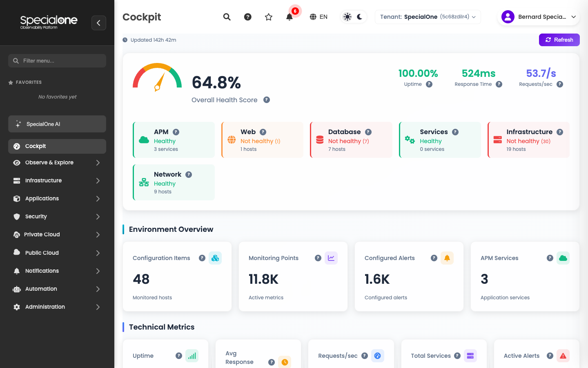This screenshot has height=368, width=588.
Task: Click help icon beside Uptime 100.00%
Action: click(429, 84)
